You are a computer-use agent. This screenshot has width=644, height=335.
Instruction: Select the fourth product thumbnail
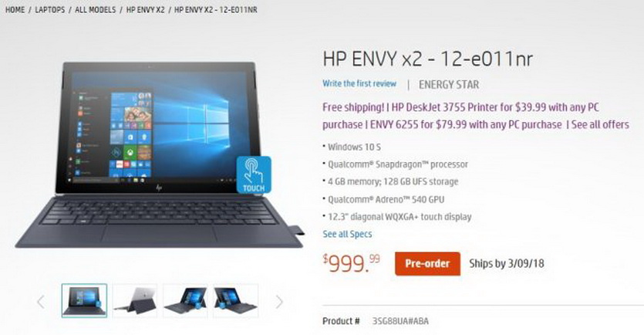pyautogui.click(x=236, y=300)
